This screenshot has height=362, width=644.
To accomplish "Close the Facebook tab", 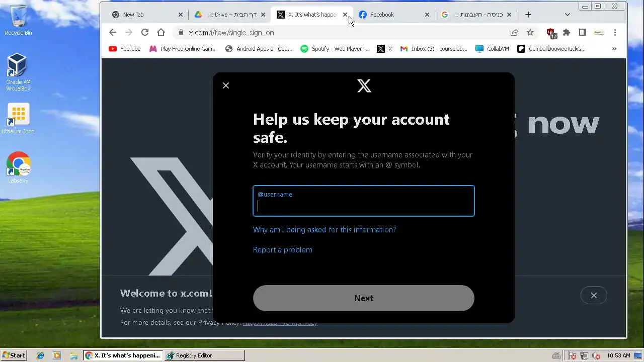I will coord(427,15).
